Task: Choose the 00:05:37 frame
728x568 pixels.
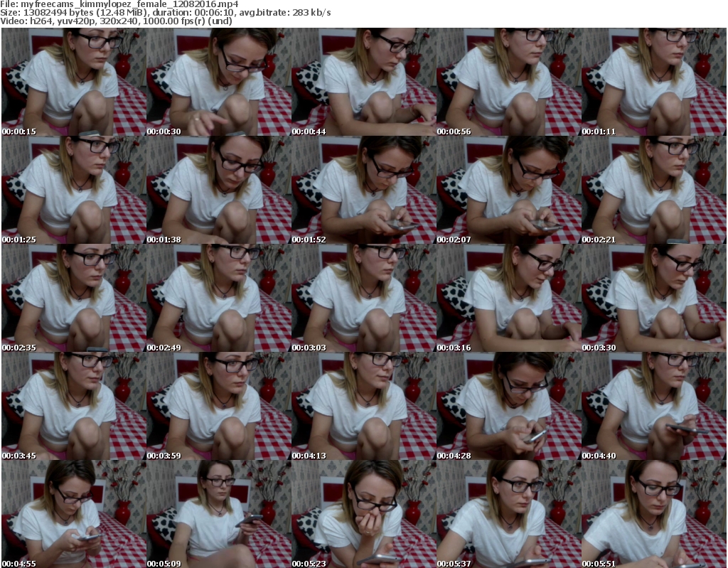Action: coord(509,514)
